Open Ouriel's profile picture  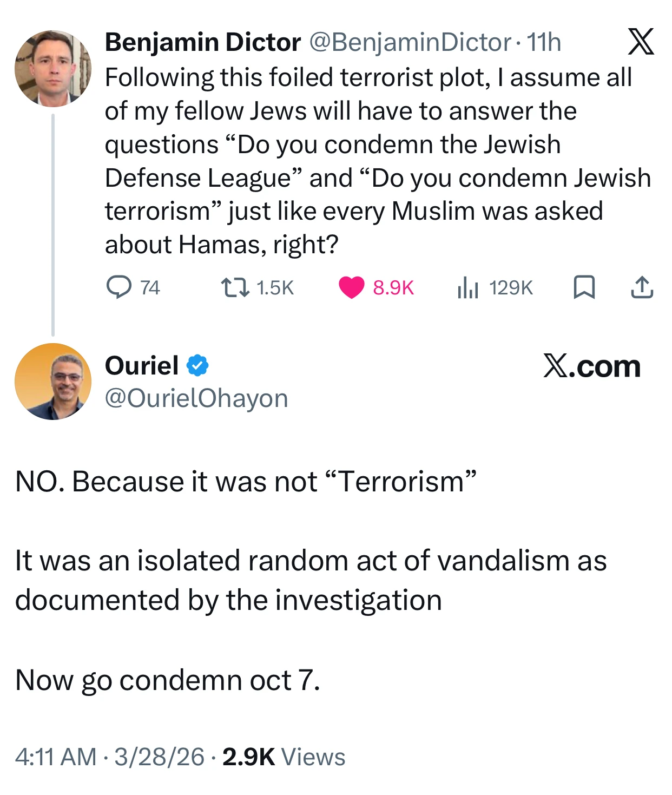53,382
